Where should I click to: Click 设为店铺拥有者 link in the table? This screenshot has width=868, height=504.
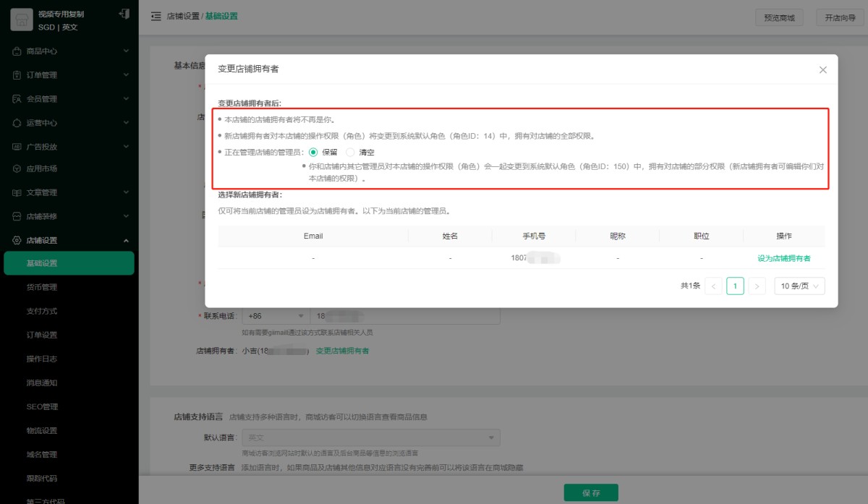[783, 258]
